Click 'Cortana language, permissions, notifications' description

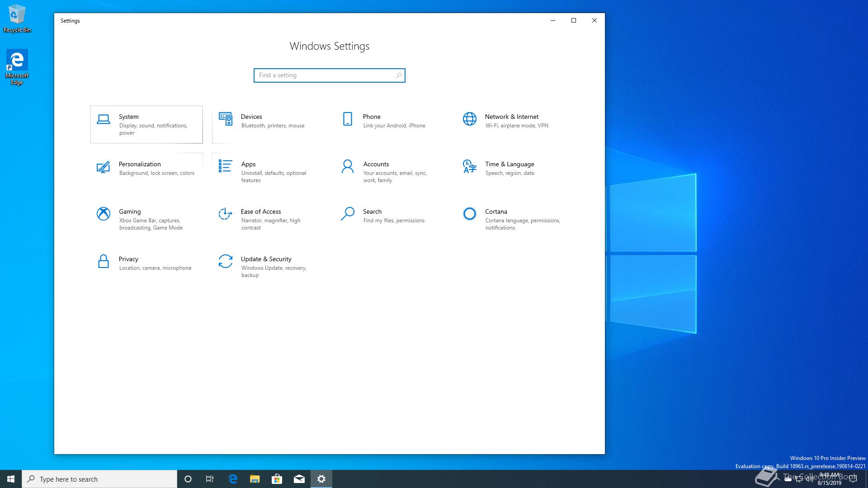point(523,224)
